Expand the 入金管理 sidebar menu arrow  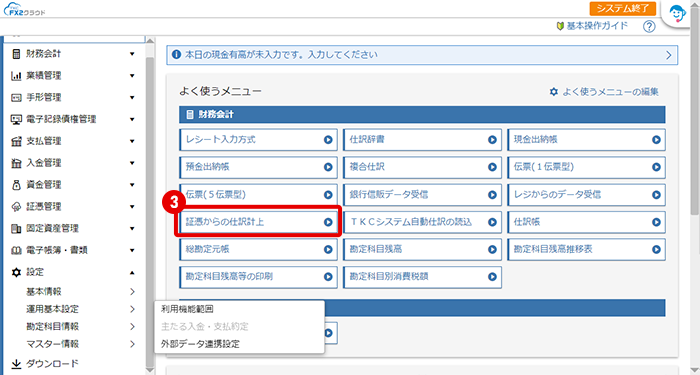pos(132,163)
